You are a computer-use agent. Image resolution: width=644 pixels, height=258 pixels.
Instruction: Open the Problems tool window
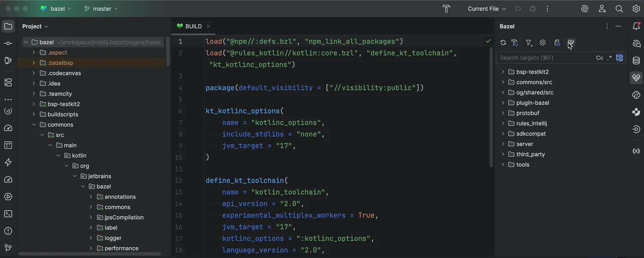tap(8, 231)
